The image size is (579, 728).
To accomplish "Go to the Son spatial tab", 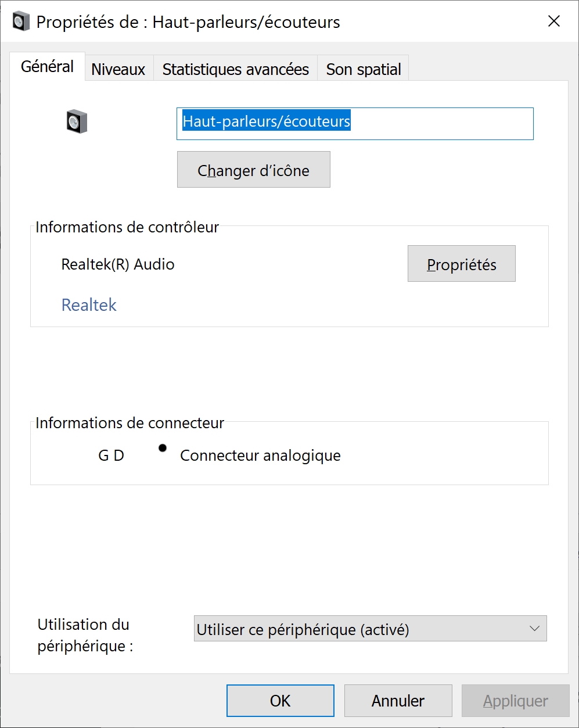I will coord(364,69).
